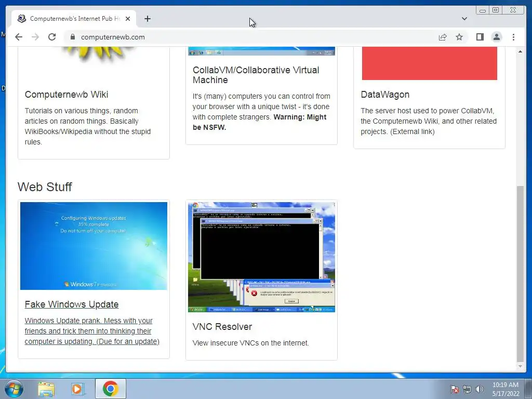
Task: Close the Computernewb's Internet Pub tab
Action: 128,19
